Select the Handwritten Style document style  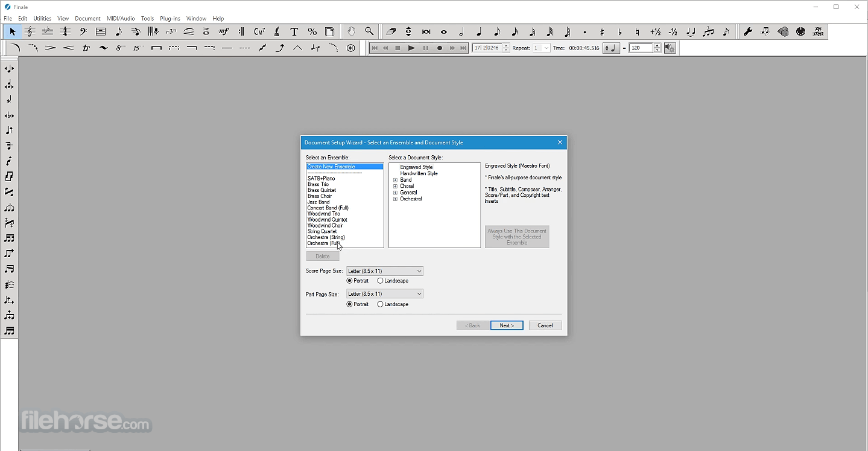click(x=419, y=173)
